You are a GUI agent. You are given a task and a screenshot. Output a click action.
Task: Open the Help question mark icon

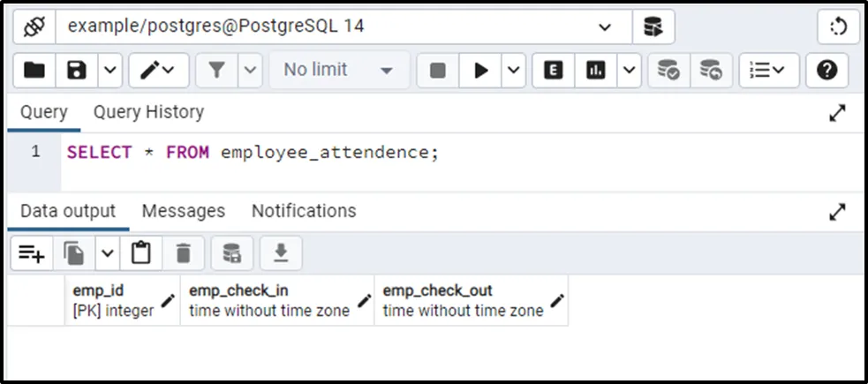point(826,71)
